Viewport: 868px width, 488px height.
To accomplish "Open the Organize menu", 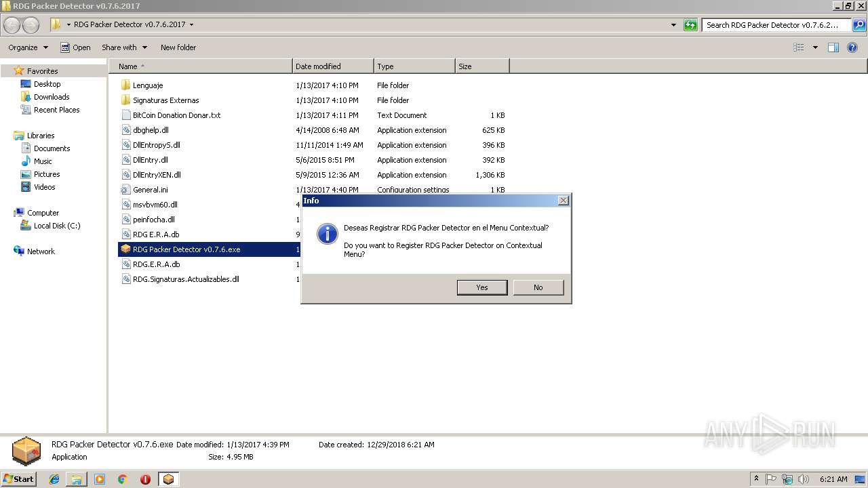I will 28,47.
